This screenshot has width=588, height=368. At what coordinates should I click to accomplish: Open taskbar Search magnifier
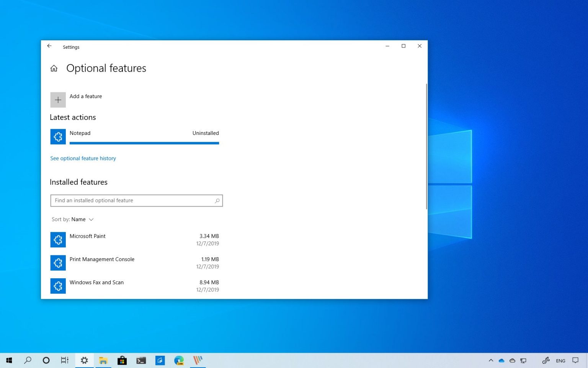(x=28, y=360)
